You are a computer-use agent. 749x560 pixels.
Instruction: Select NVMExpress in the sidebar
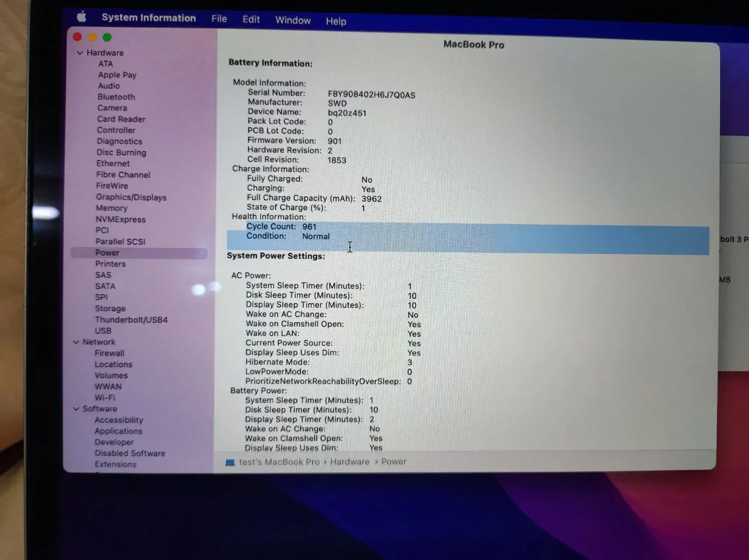[121, 220]
